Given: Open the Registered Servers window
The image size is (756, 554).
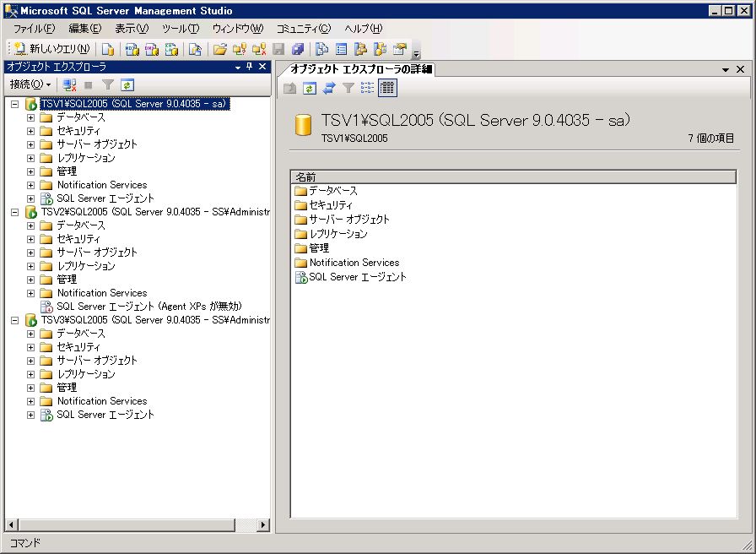Looking at the screenshot, I should 322,49.
